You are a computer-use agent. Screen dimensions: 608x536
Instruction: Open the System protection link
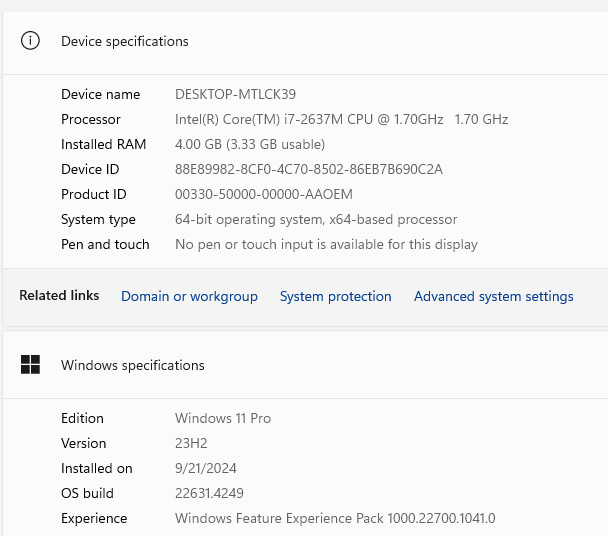(335, 296)
